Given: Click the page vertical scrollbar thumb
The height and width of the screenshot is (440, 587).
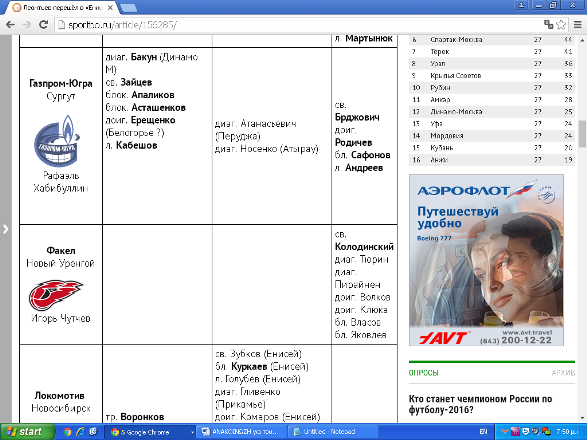Looking at the screenshot, I should 583,134.
